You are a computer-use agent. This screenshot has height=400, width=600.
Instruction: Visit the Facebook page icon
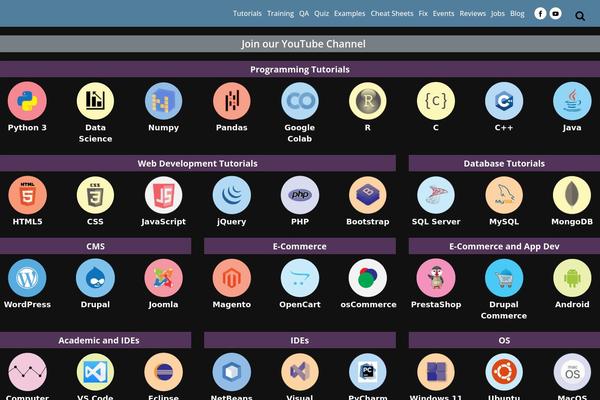pyautogui.click(x=540, y=14)
